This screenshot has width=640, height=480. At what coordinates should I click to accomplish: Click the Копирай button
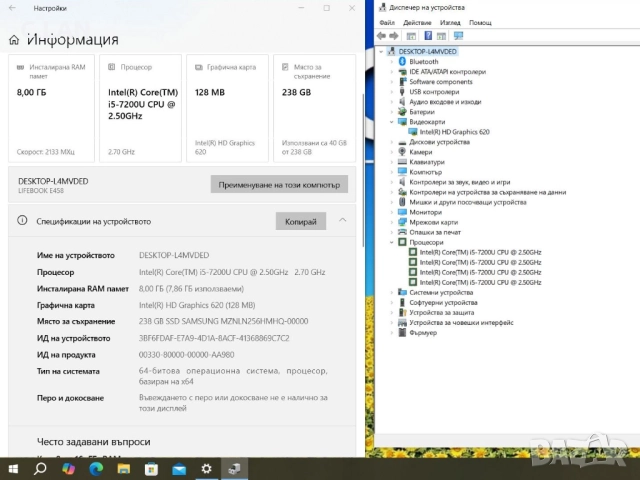301,221
